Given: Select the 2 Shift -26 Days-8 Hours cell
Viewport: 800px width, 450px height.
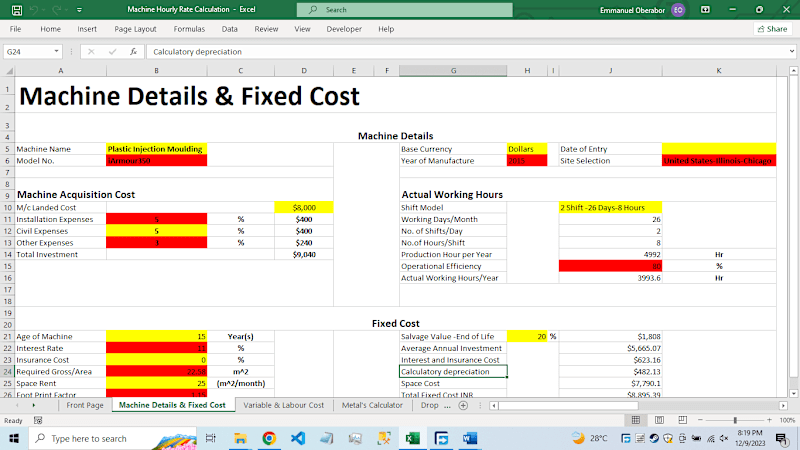Looking at the screenshot, I should 610,208.
